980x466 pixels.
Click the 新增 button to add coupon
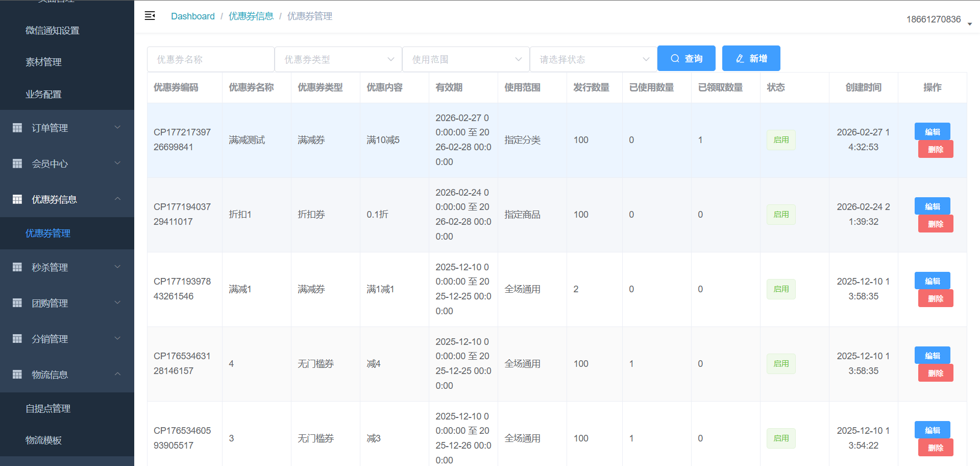(751, 58)
